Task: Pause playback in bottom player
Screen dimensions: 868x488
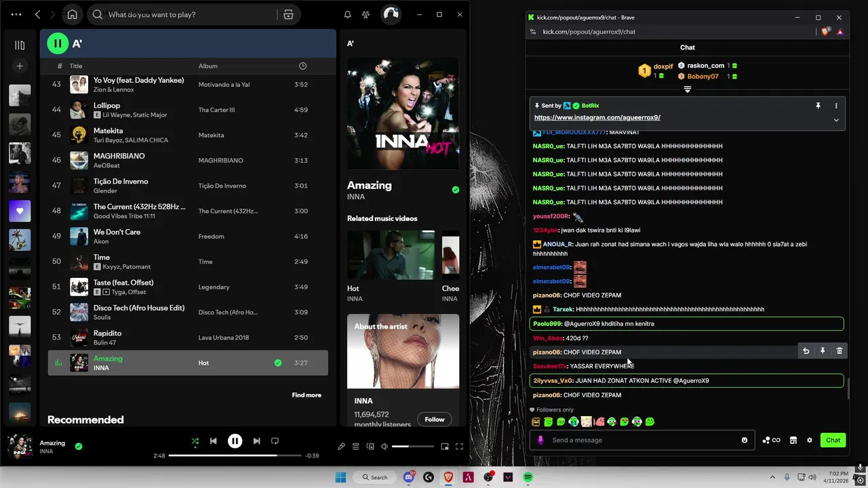Action: [235, 441]
